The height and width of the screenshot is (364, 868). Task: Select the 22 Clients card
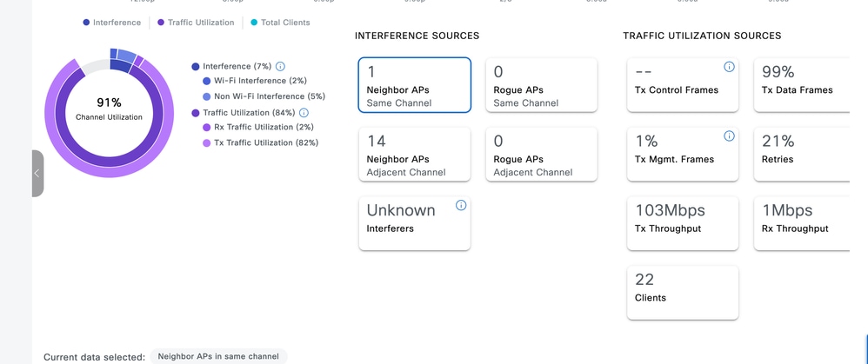tap(683, 293)
